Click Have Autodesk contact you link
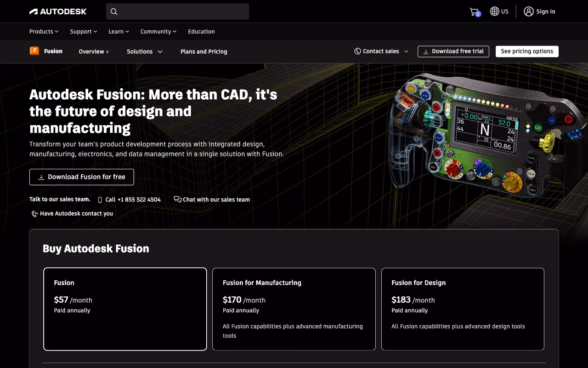 (72, 213)
